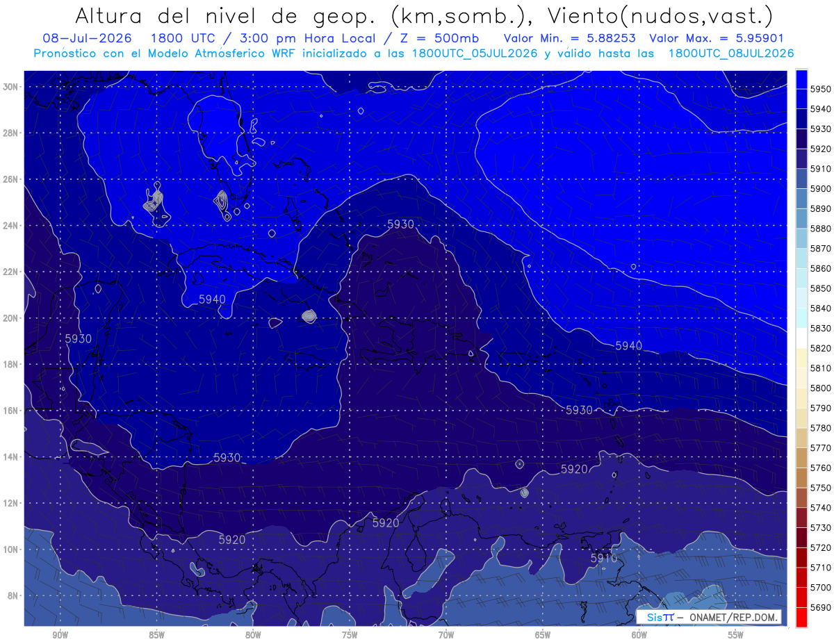Image resolution: width=834 pixels, height=644 pixels.
Task: Click the '85W' longitude axis label
Action: (156, 635)
